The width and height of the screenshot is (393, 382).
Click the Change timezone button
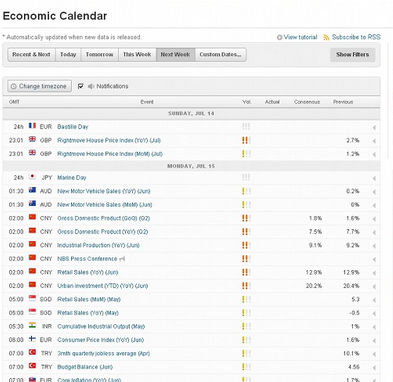(x=39, y=86)
